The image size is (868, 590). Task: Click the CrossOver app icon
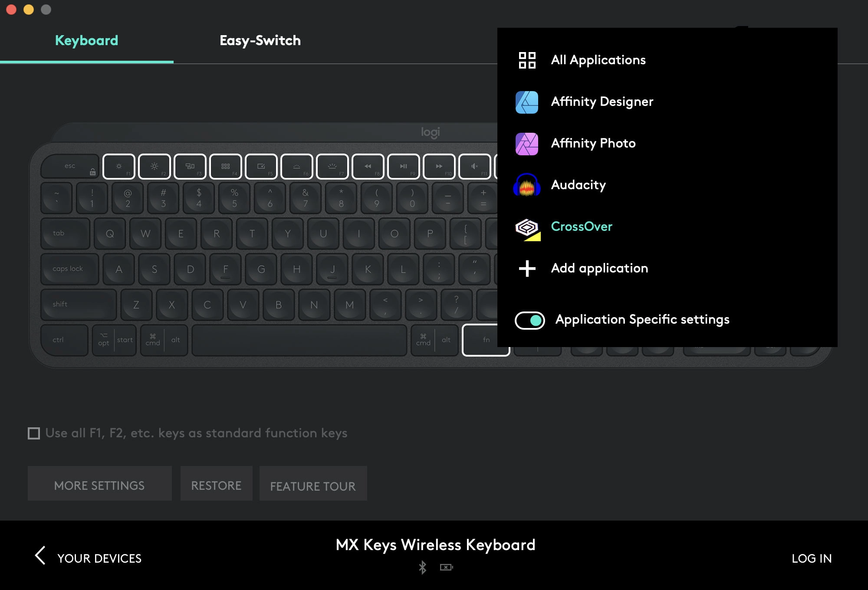pos(528,229)
